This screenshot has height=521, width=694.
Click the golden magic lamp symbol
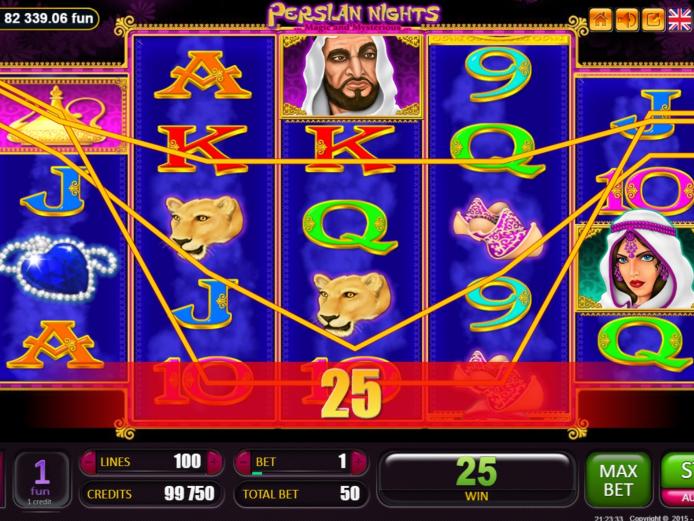pos(59,116)
